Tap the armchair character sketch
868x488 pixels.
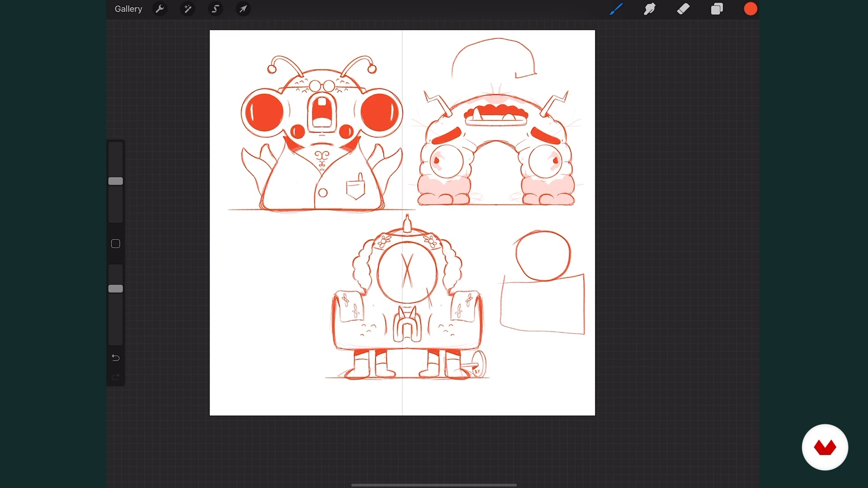[x=407, y=303]
